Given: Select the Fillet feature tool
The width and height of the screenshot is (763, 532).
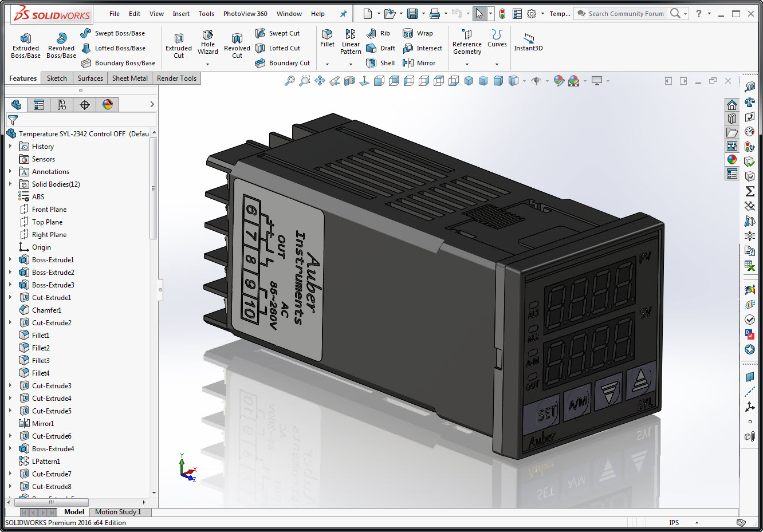Looking at the screenshot, I should (327, 38).
